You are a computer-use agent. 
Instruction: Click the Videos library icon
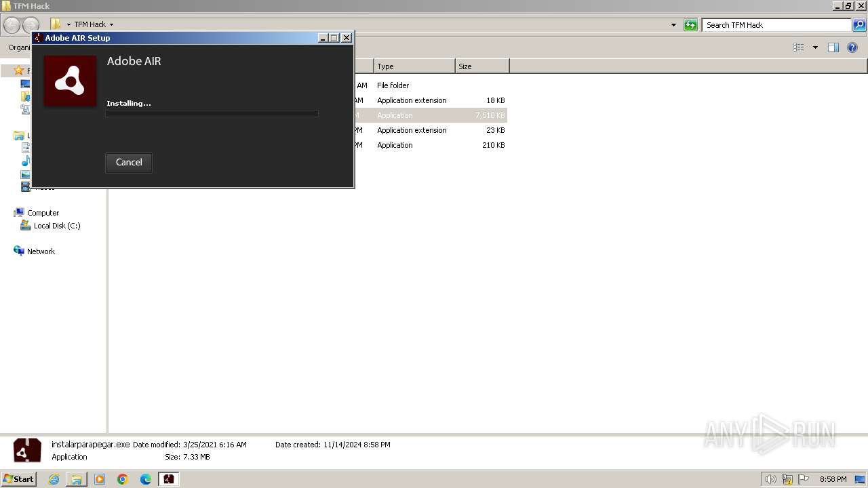click(26, 187)
